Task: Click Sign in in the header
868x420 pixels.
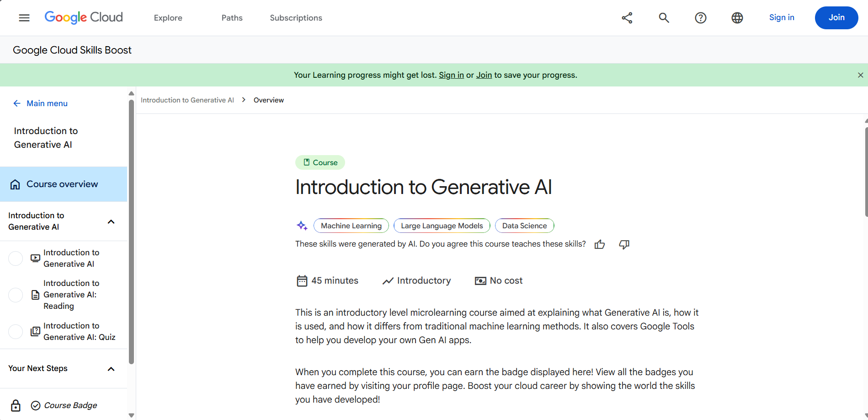Action: coord(782,17)
